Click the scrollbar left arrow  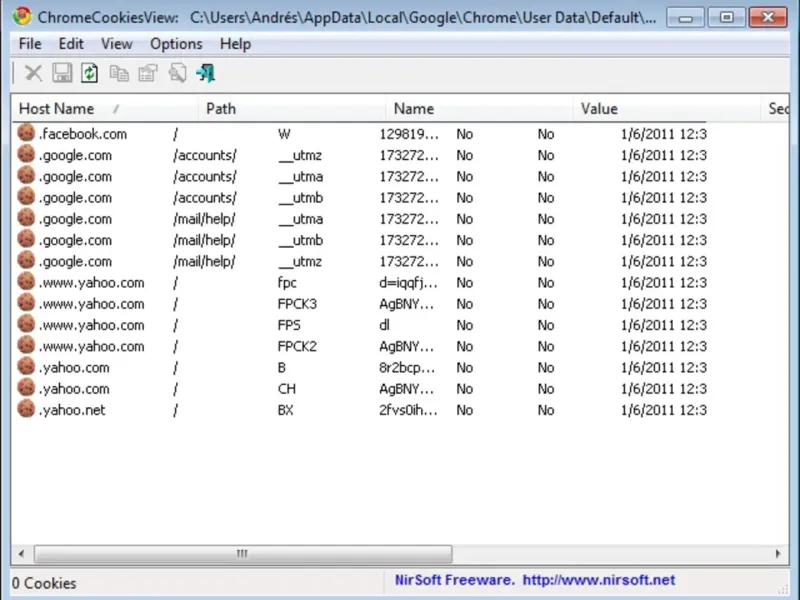coord(21,554)
